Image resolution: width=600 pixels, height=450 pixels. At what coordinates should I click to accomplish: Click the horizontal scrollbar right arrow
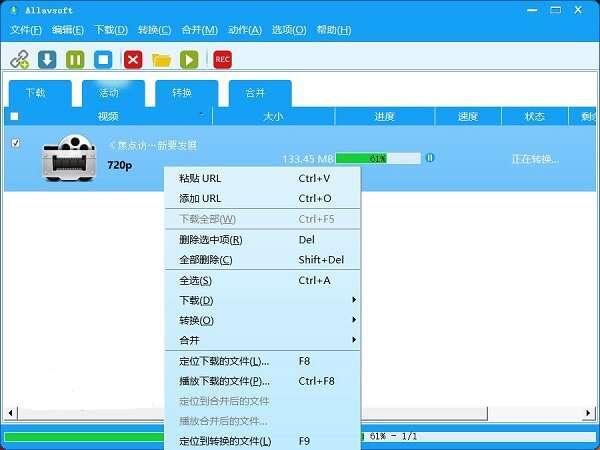click(x=588, y=413)
